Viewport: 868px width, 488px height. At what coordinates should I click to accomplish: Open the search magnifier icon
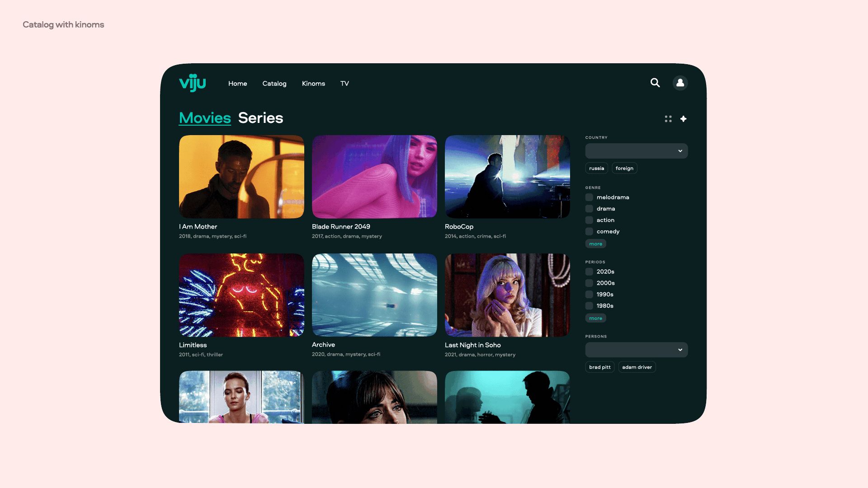click(x=655, y=83)
